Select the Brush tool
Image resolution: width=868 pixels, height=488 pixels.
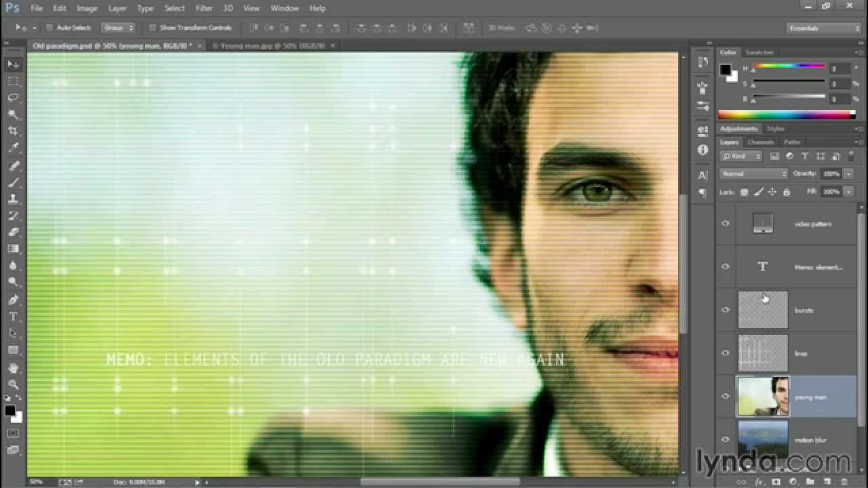(13, 182)
